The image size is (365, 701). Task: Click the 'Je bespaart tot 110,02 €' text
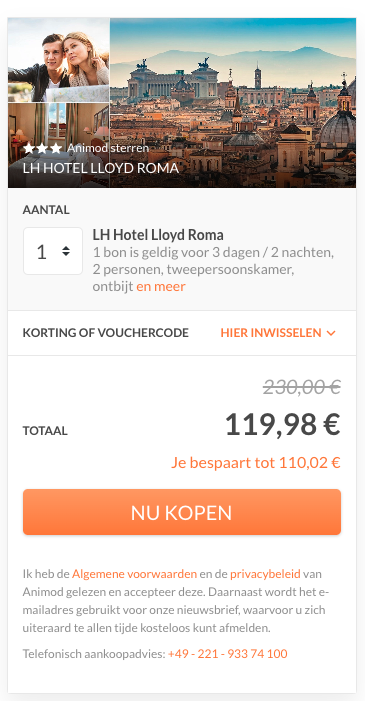click(256, 463)
